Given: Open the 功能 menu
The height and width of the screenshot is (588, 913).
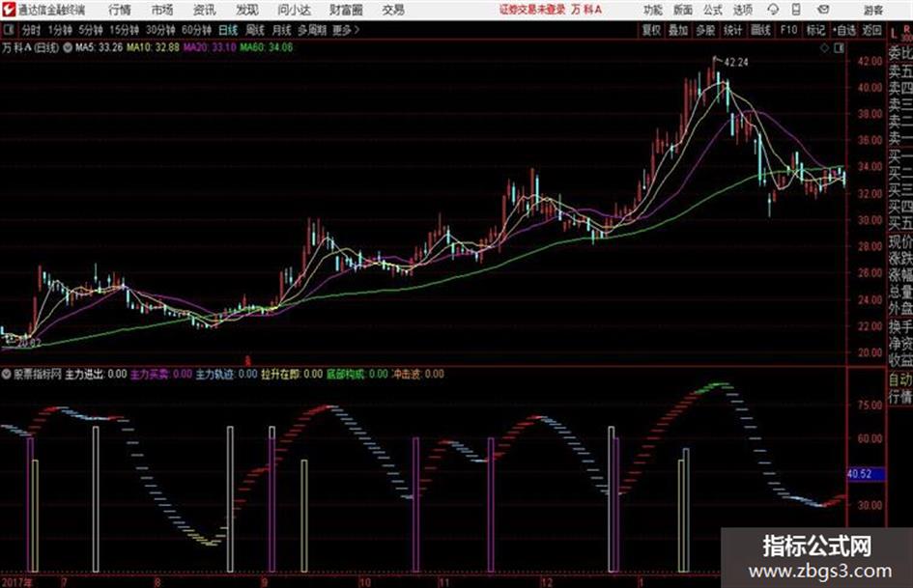Looking at the screenshot, I should [x=653, y=10].
